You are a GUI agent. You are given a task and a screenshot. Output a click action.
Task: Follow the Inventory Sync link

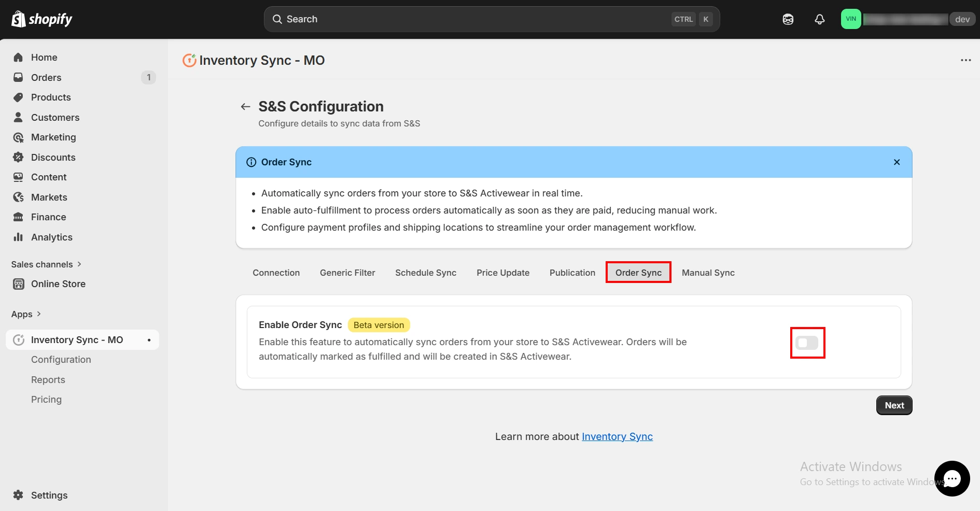coord(617,436)
